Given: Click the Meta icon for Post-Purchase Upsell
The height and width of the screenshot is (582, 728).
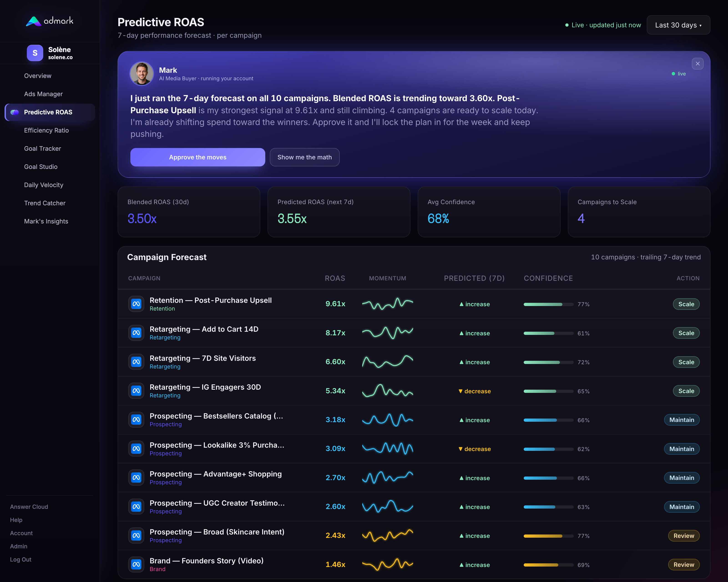Looking at the screenshot, I should click(x=136, y=304).
